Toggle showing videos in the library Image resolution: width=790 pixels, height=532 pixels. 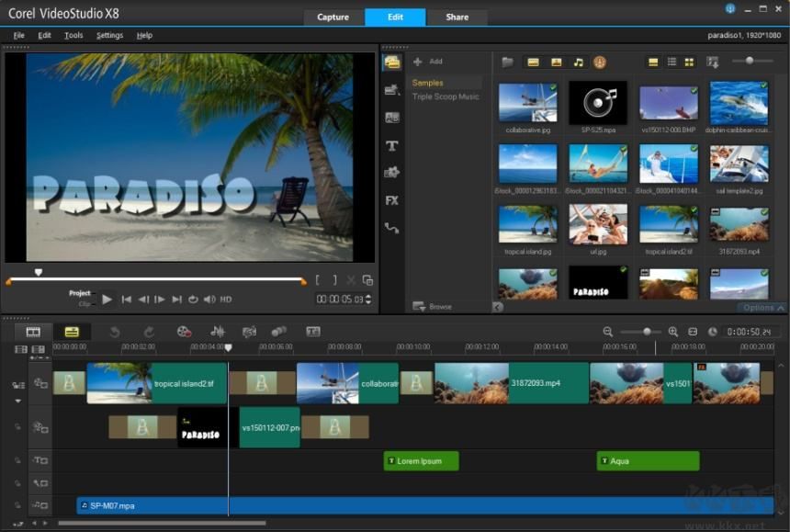coord(533,62)
